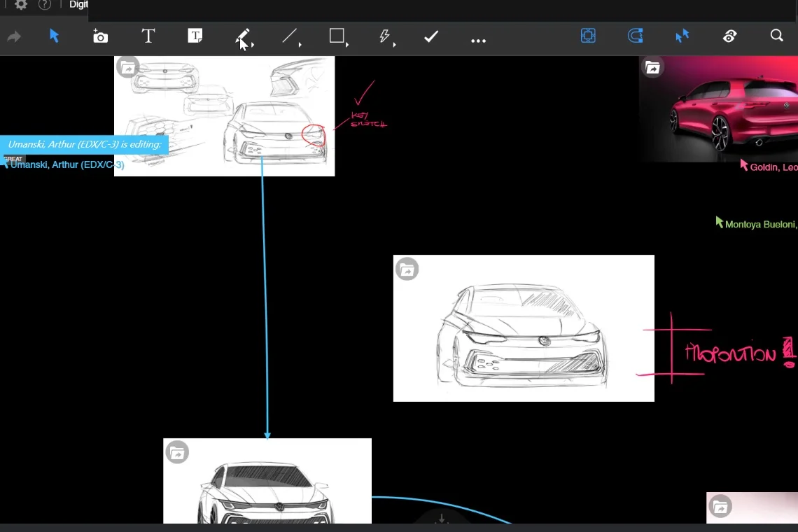
Task: Toggle the eye visibility broadcast icon
Action: pyautogui.click(x=729, y=36)
